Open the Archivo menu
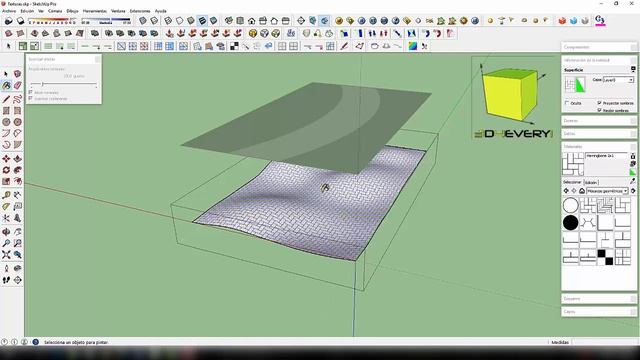Screen dimensions: 640x360 9,11
